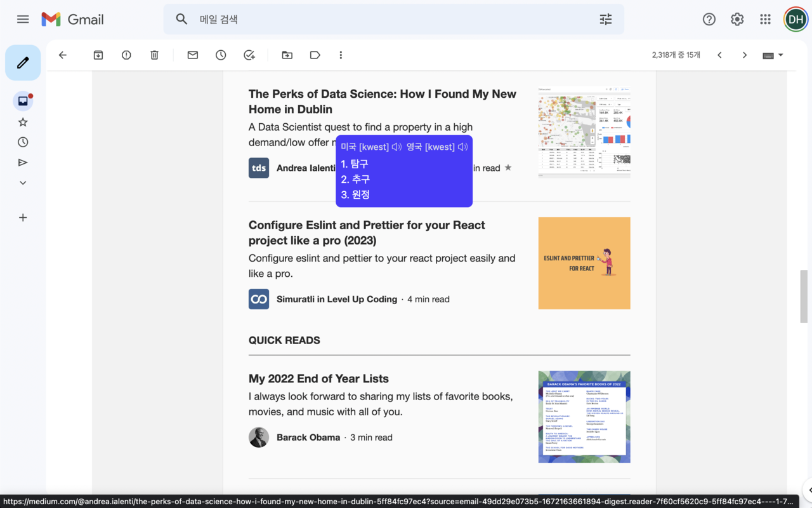Delete this email with trash icon
The height and width of the screenshot is (508, 812).
[x=154, y=55]
